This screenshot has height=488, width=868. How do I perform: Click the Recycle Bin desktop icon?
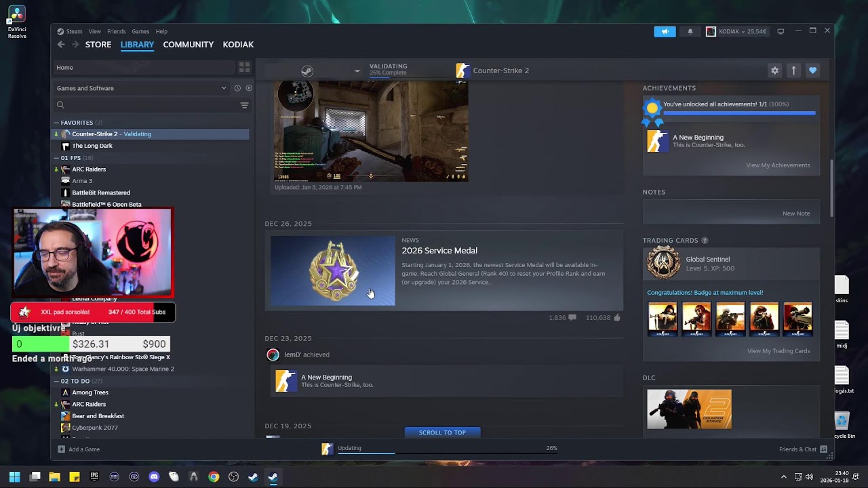(x=842, y=424)
